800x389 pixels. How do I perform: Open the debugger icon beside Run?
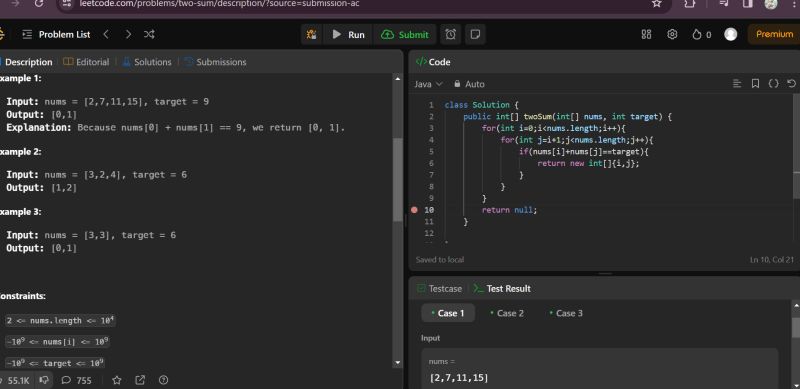(311, 35)
